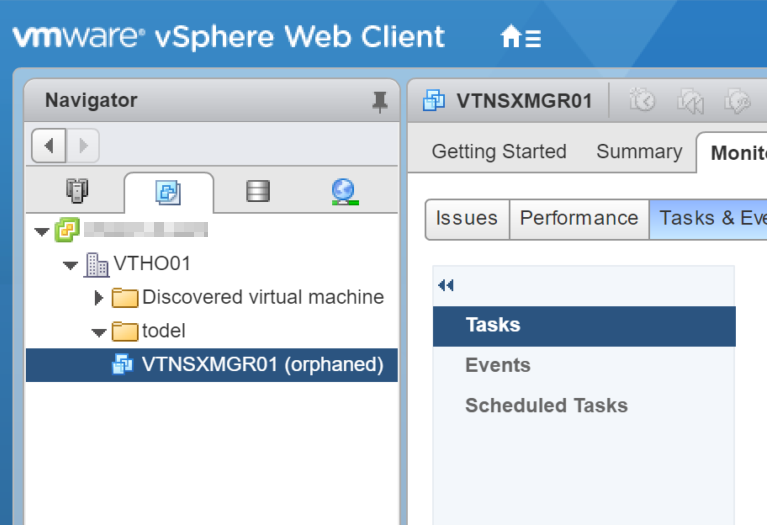Collapse the todel folder
Viewport: 767px width, 525px height.
[98, 331]
